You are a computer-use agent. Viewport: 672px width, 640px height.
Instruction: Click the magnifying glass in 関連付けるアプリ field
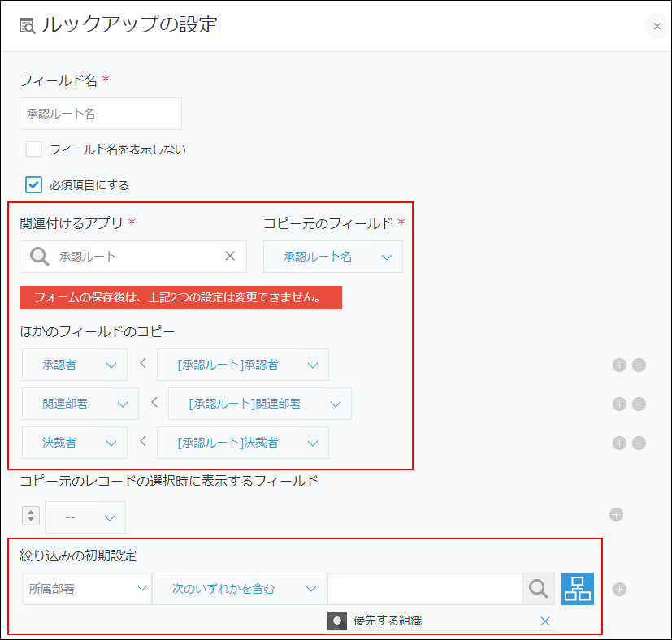38,256
